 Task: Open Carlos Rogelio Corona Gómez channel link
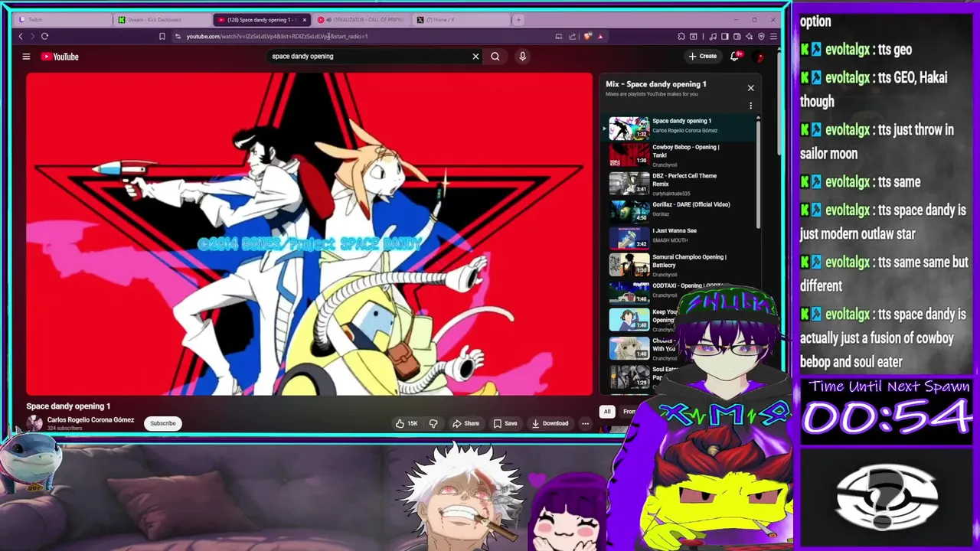(x=90, y=420)
